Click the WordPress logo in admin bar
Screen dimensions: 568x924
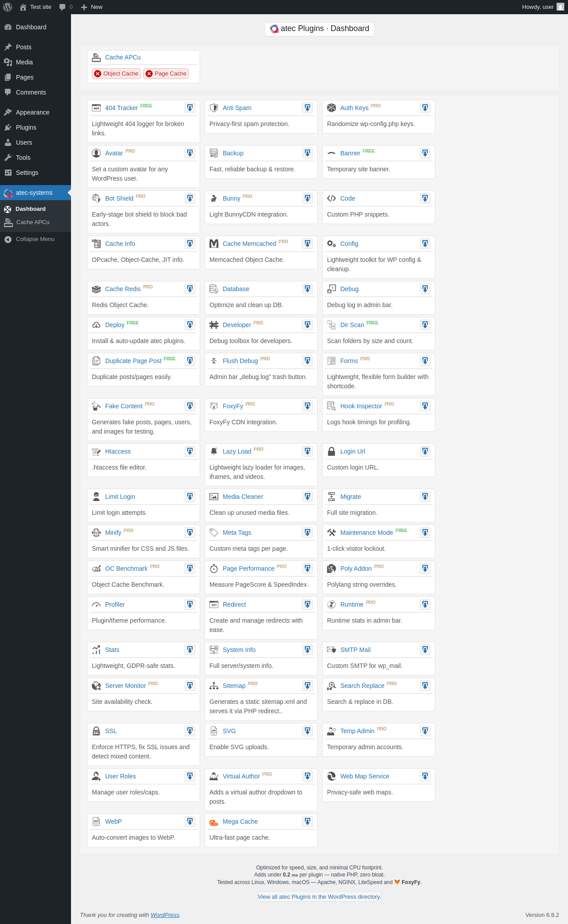(x=8, y=7)
